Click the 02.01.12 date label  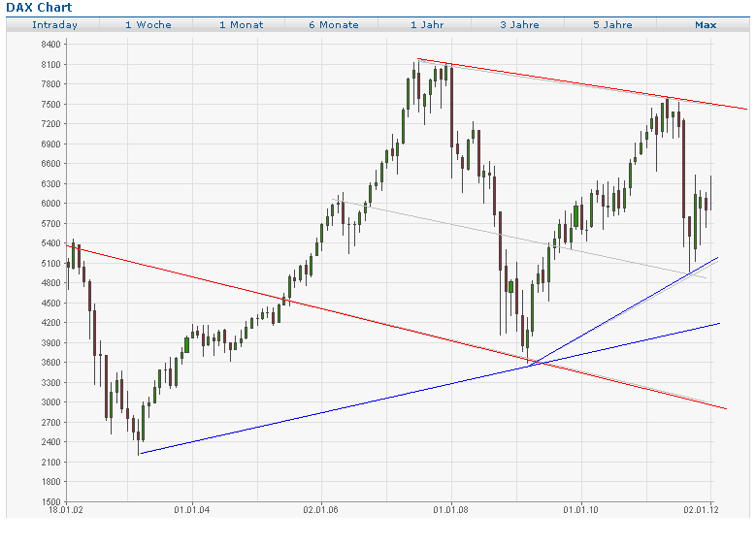tap(701, 510)
